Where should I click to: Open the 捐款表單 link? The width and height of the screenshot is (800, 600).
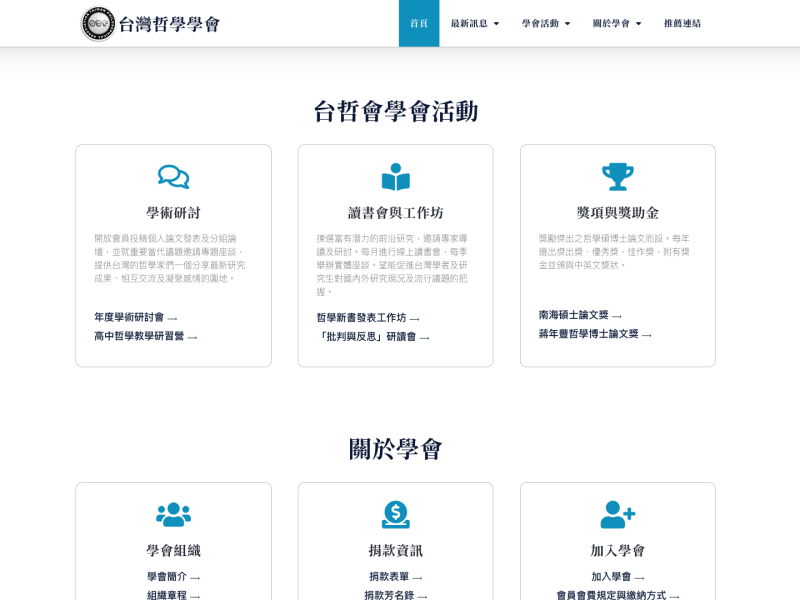click(389, 577)
